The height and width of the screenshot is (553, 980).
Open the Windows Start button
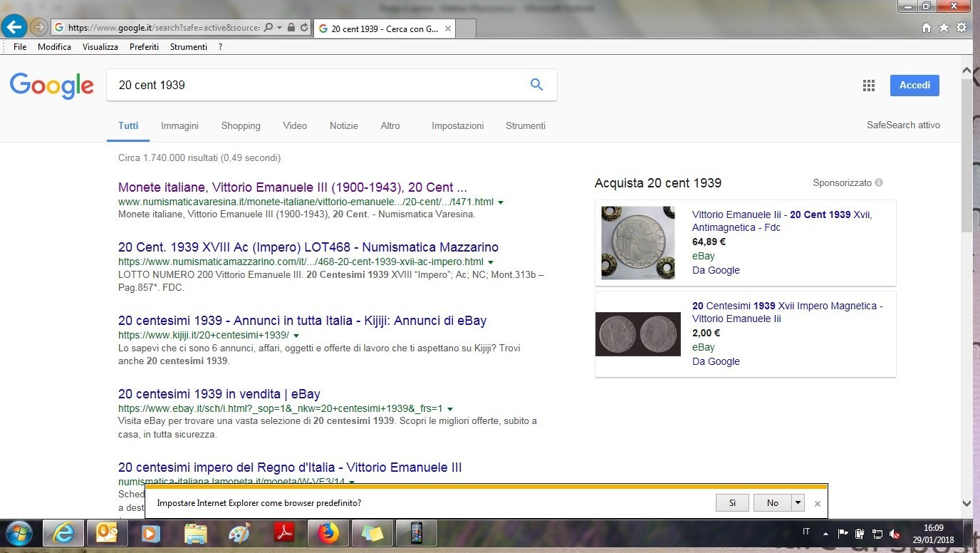coord(19,534)
